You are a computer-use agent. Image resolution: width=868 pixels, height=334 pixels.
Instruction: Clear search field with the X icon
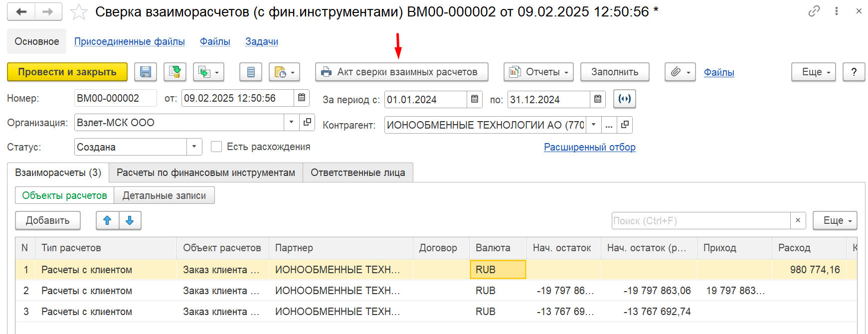click(x=798, y=220)
